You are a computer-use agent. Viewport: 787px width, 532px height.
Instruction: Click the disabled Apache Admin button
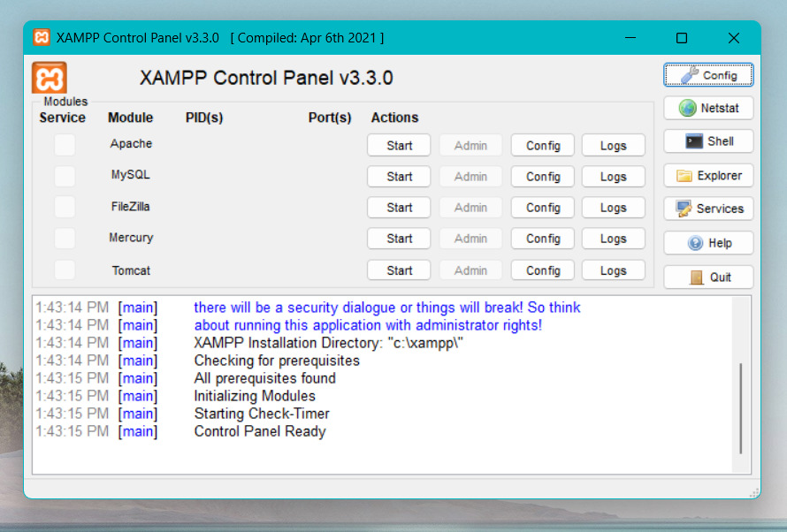click(x=470, y=146)
